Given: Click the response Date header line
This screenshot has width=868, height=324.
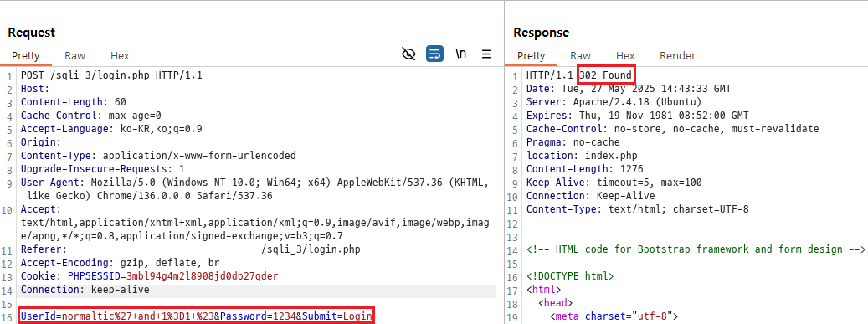Looking at the screenshot, I should (629, 89).
